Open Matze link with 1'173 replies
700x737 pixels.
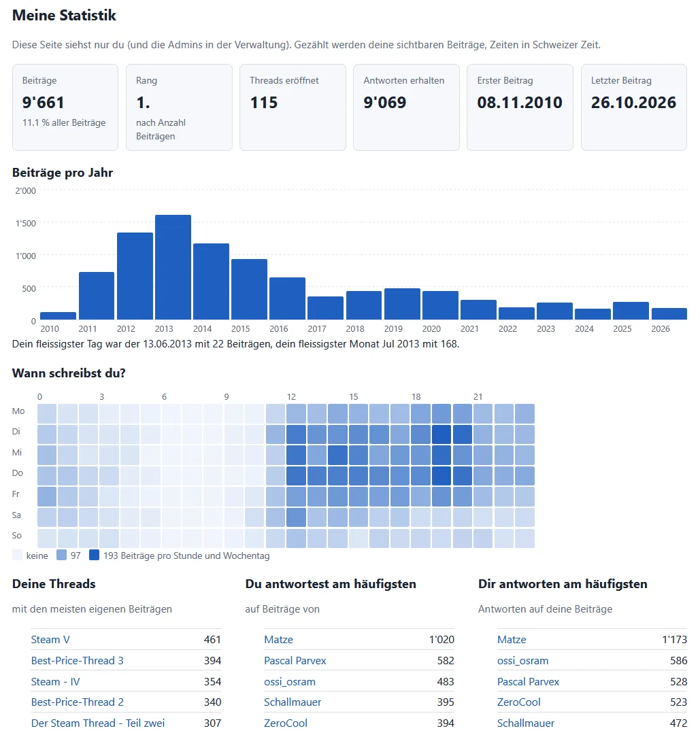[512, 639]
